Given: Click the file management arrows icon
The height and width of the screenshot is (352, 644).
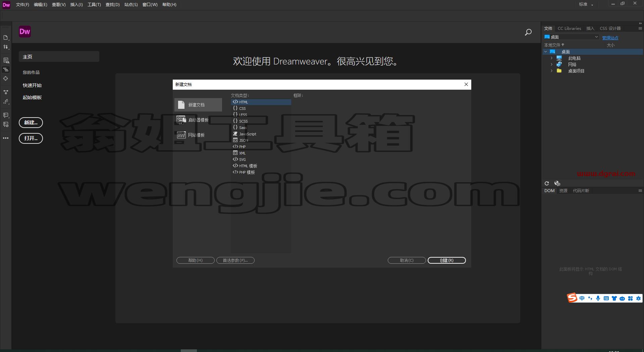Looking at the screenshot, I should [6, 47].
